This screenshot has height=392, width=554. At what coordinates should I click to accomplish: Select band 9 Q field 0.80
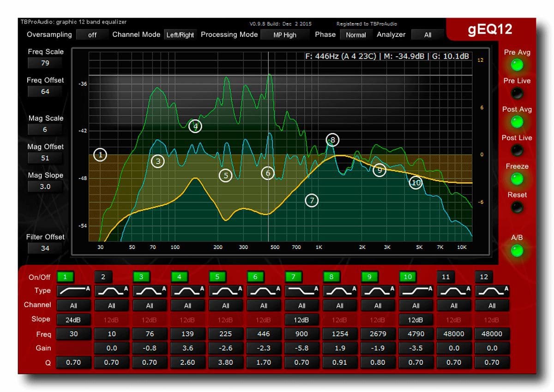coord(378,362)
